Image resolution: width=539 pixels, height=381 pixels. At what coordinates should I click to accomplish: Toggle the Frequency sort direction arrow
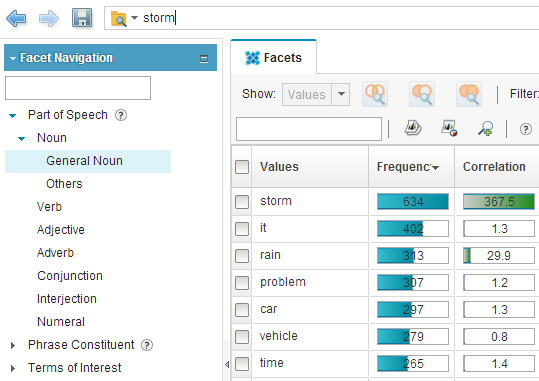coord(436,168)
